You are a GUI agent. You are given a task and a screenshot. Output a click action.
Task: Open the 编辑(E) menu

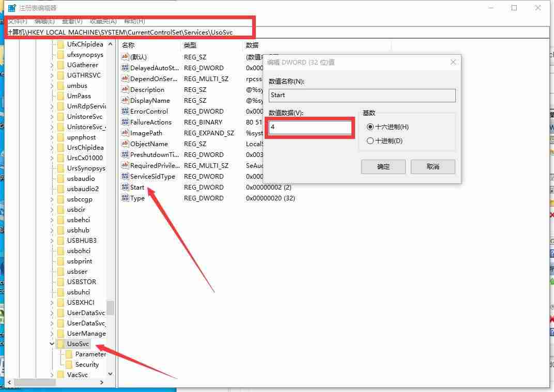point(44,21)
